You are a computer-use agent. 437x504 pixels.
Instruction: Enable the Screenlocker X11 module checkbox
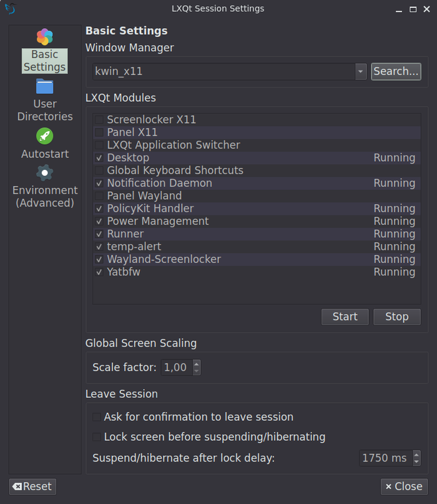99,120
